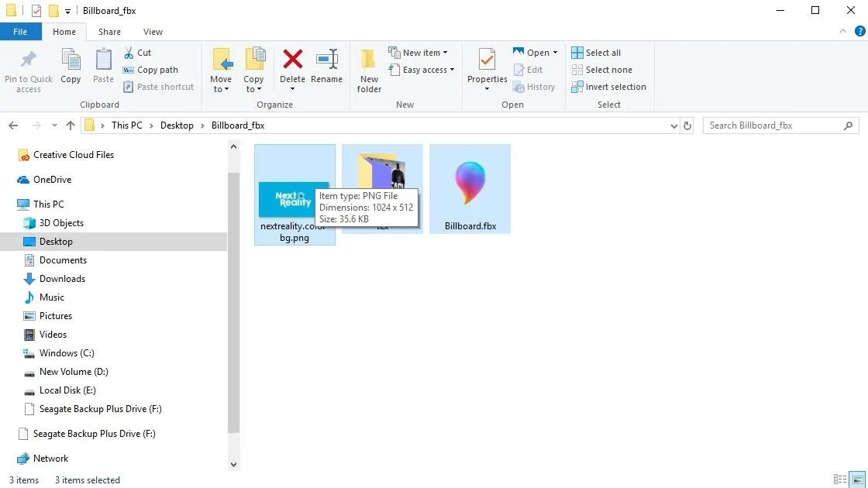The image size is (868, 488).
Task: Refresh the folder view
Action: (x=687, y=125)
